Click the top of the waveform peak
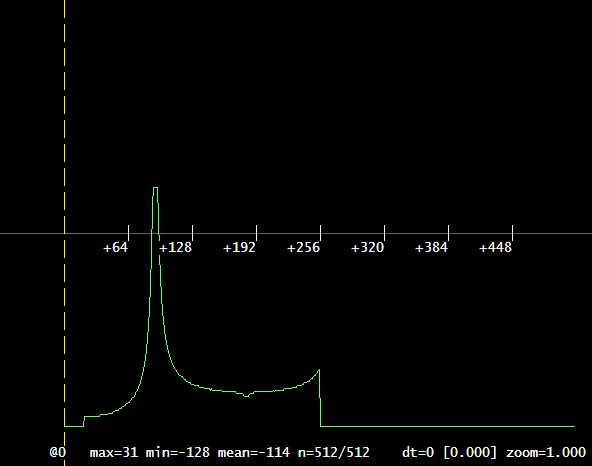592x466 pixels. [x=155, y=187]
